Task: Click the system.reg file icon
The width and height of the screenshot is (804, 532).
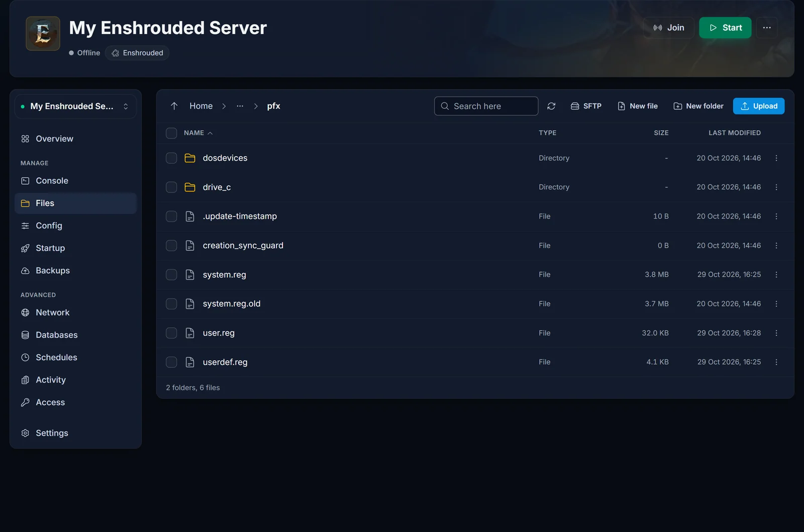Action: pos(190,275)
